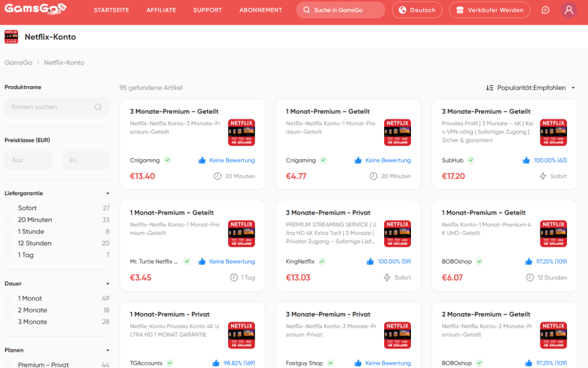
Task: Open the AFFILIATE menu item
Action: coord(161,10)
